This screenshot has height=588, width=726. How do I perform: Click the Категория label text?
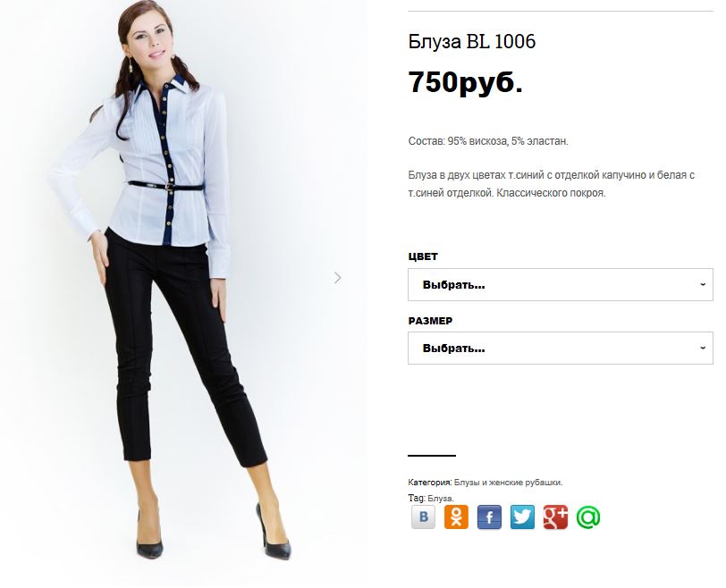(430, 483)
